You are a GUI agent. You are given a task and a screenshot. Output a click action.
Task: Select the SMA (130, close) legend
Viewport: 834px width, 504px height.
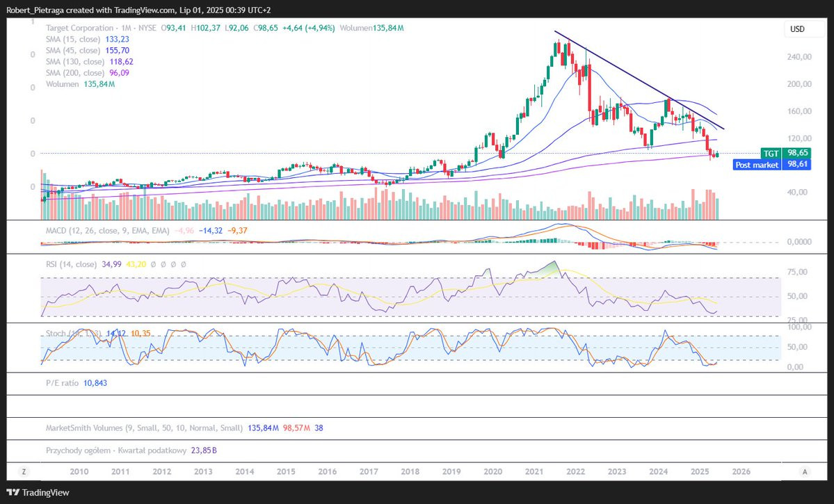(75, 62)
